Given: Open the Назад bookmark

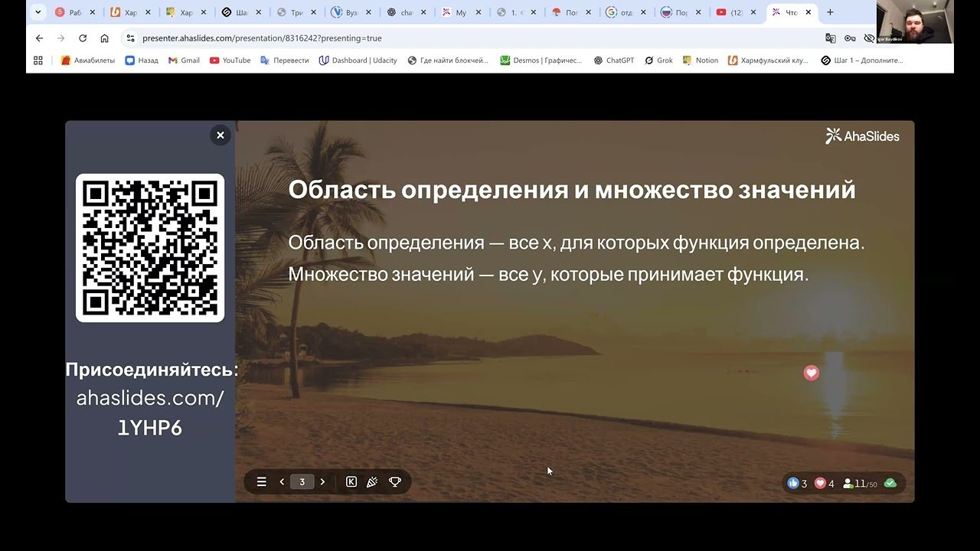Looking at the screenshot, I should [142, 60].
